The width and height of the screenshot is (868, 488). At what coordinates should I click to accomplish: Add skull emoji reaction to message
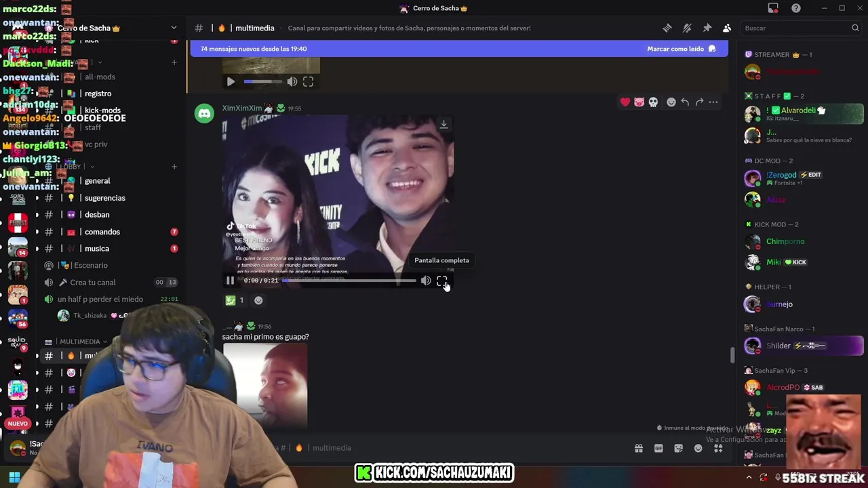(x=653, y=102)
